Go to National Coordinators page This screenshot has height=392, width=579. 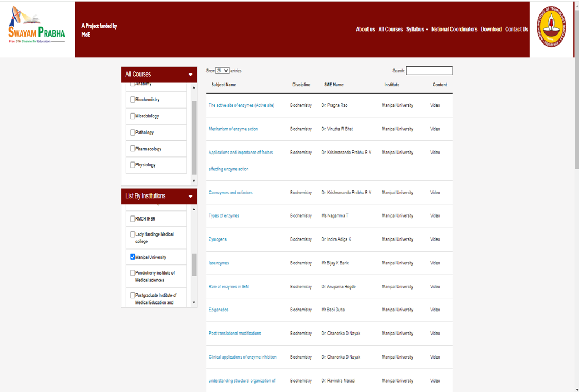pos(454,30)
